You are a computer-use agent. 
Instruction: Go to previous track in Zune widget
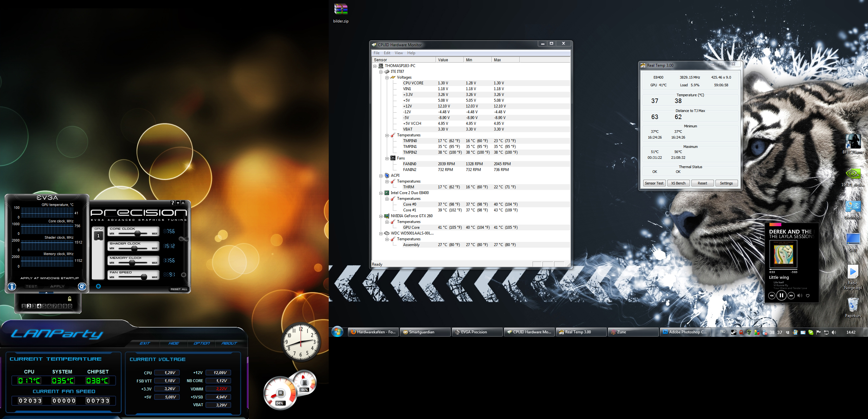pyautogui.click(x=771, y=295)
